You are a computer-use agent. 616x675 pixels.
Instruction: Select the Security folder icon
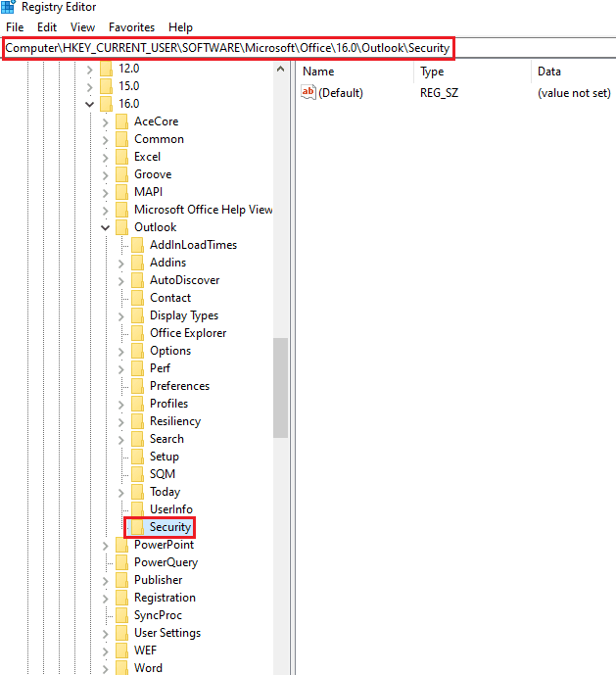click(x=137, y=527)
